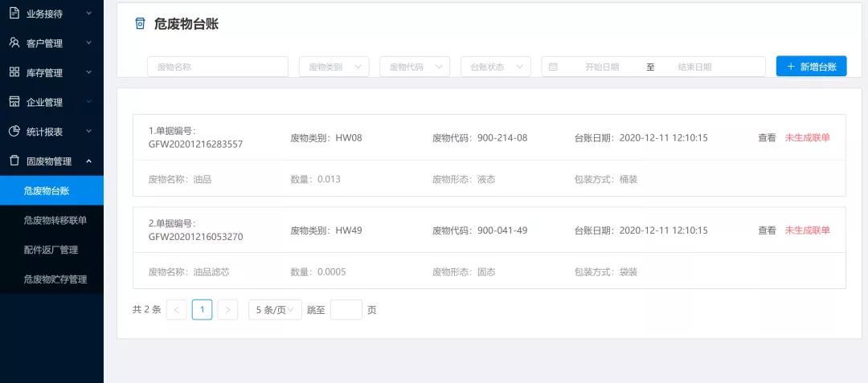Click 废物形态:液态 text
This screenshot has height=383, width=868.
pyautogui.click(x=464, y=179)
